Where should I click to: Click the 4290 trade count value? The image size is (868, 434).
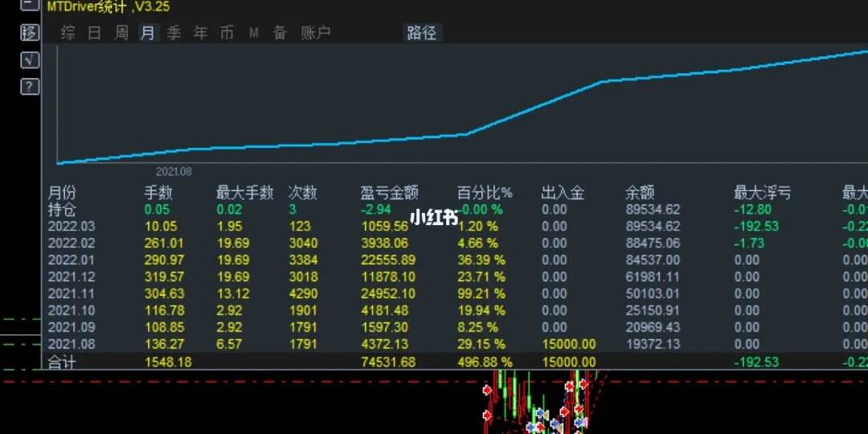point(303,293)
